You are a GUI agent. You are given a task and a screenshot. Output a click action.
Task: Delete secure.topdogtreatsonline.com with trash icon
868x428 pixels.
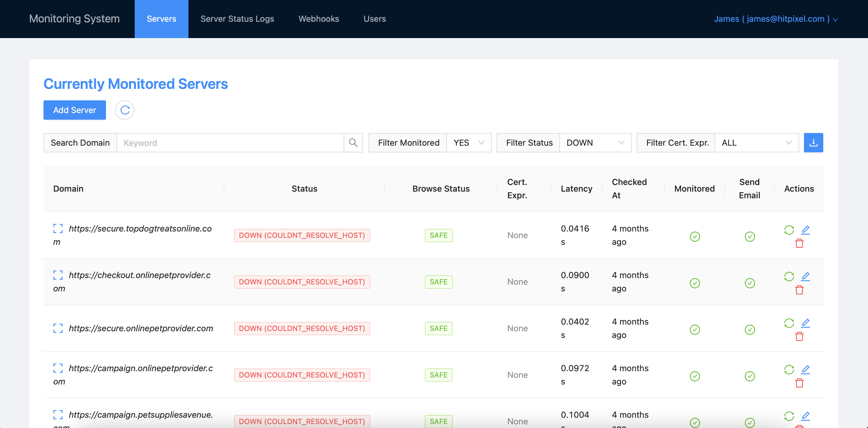[x=799, y=243]
